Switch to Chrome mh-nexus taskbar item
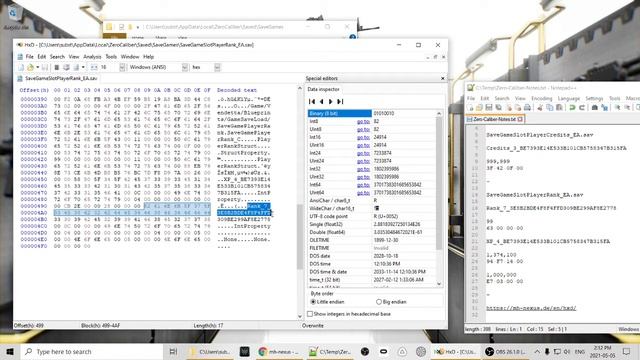Screen dimensions: 640x360 (279, 351)
